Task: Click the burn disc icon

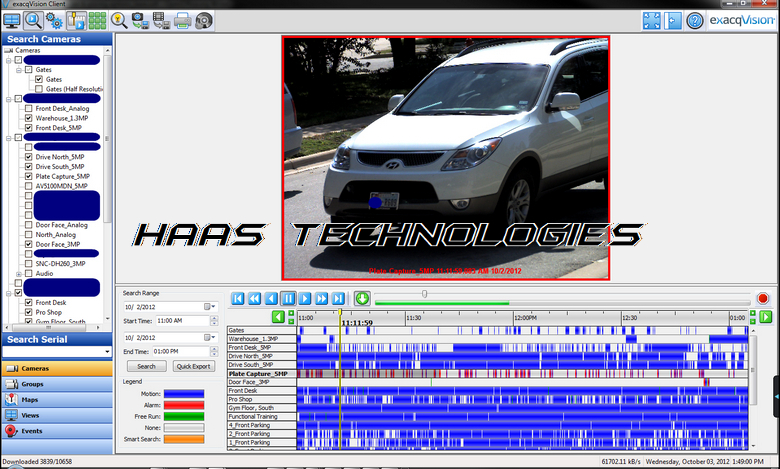Action: click(203, 21)
